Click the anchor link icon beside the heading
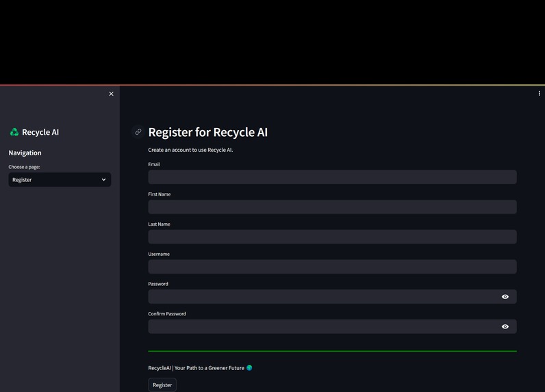 point(138,132)
